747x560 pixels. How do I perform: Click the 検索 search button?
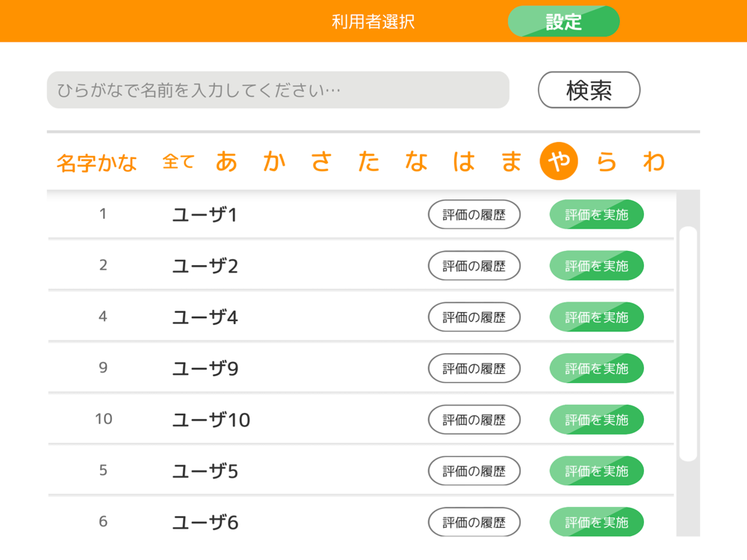click(589, 90)
